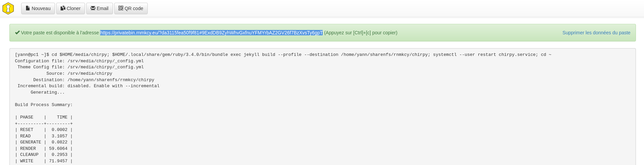Click the 'Theme Config file' output line
Screen dimensions: 644x165
(81, 67)
